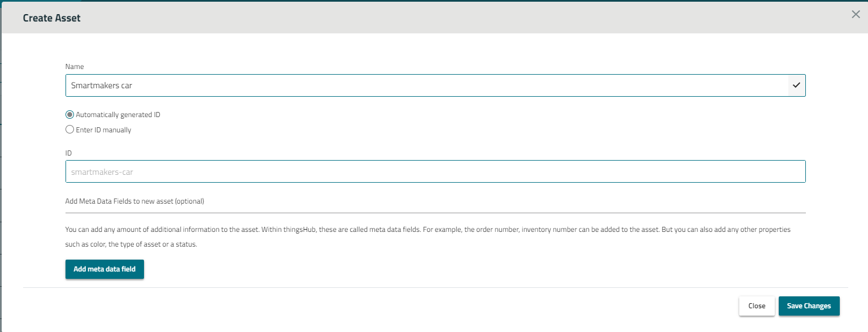Save the asset with Save Changes
Viewport: 868px width, 332px height.
pyautogui.click(x=809, y=306)
